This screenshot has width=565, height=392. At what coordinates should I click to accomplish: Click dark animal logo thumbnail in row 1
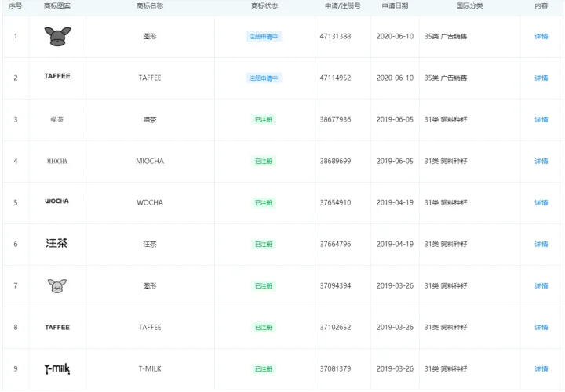[57, 36]
